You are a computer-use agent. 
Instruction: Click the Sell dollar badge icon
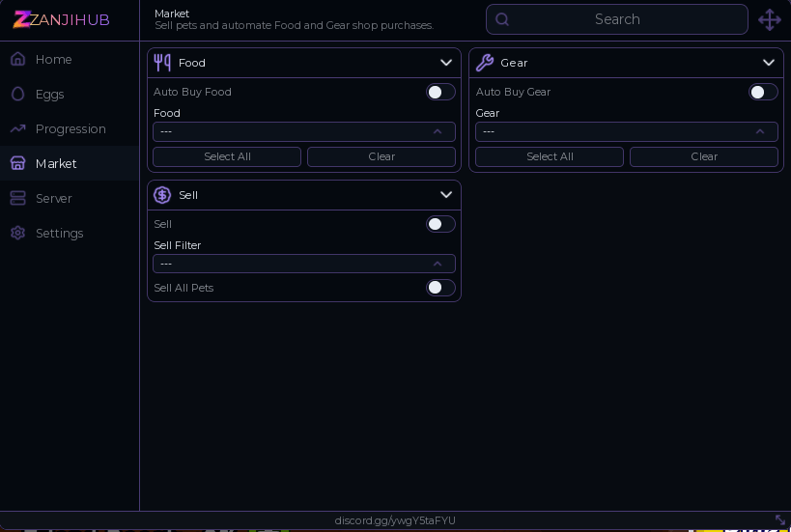162,195
